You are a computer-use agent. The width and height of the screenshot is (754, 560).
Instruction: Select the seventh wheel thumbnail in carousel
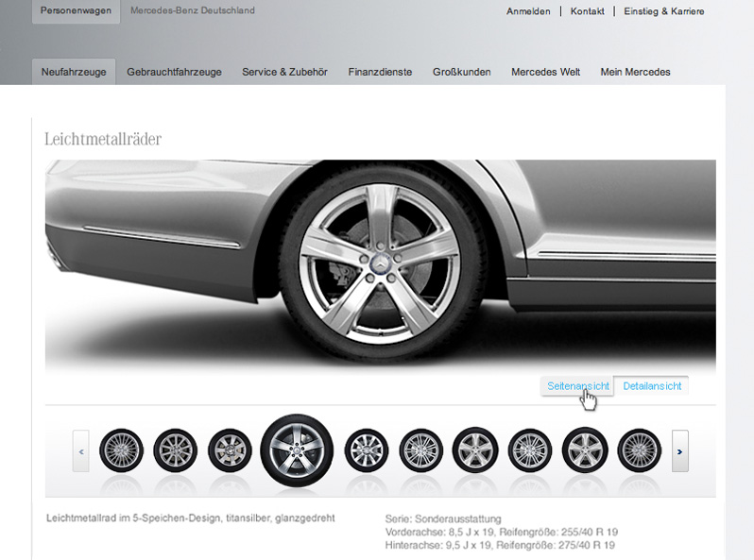(x=475, y=450)
